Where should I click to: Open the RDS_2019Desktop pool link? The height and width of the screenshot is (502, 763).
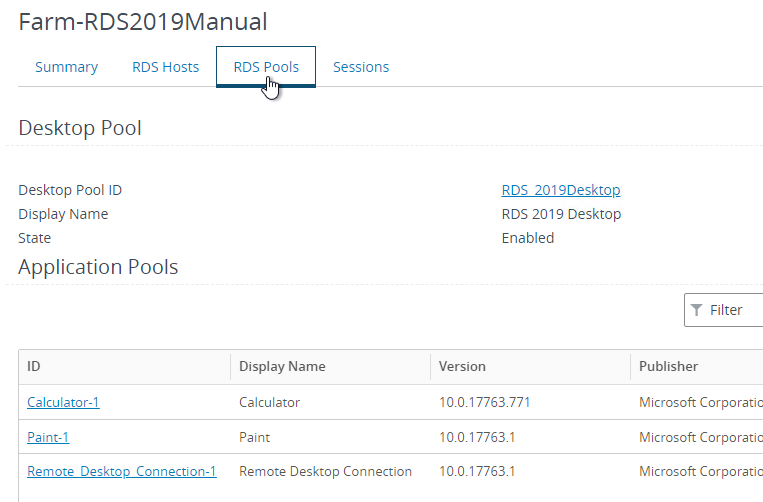[561, 190]
